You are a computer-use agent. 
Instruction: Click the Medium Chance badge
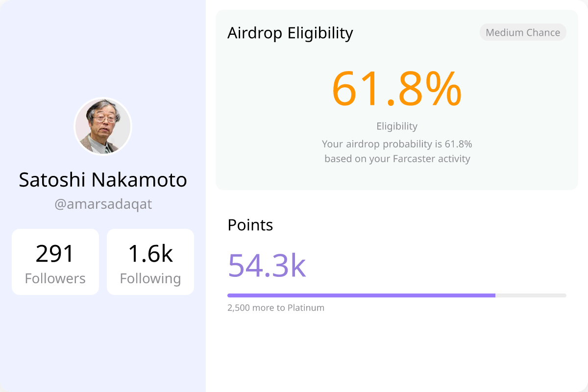pyautogui.click(x=523, y=32)
